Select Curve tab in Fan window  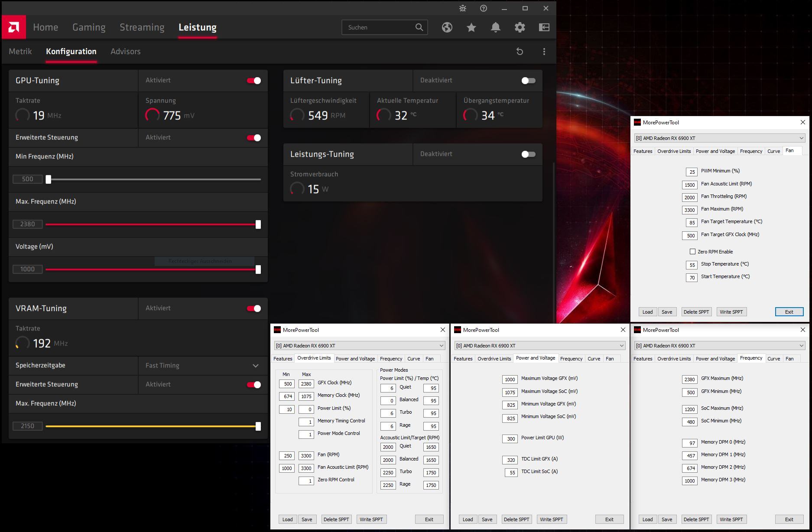(x=773, y=151)
